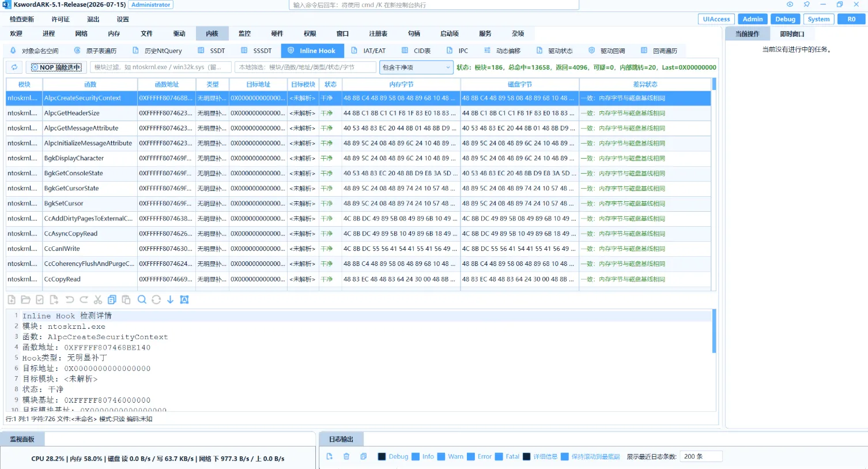Click the 退出 menu item
Screen dimensions: 868x469
(93, 19)
